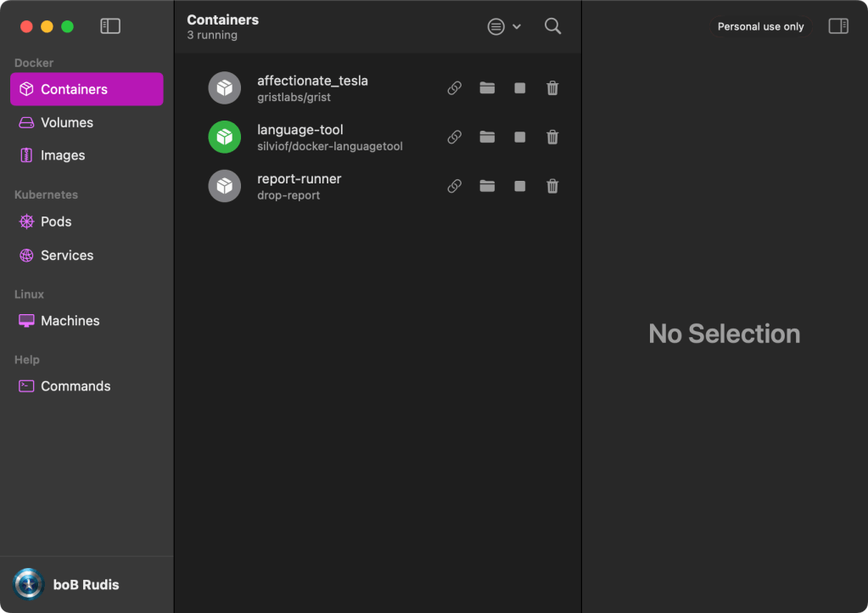
Task: Stop the language-tool container
Action: [520, 138]
